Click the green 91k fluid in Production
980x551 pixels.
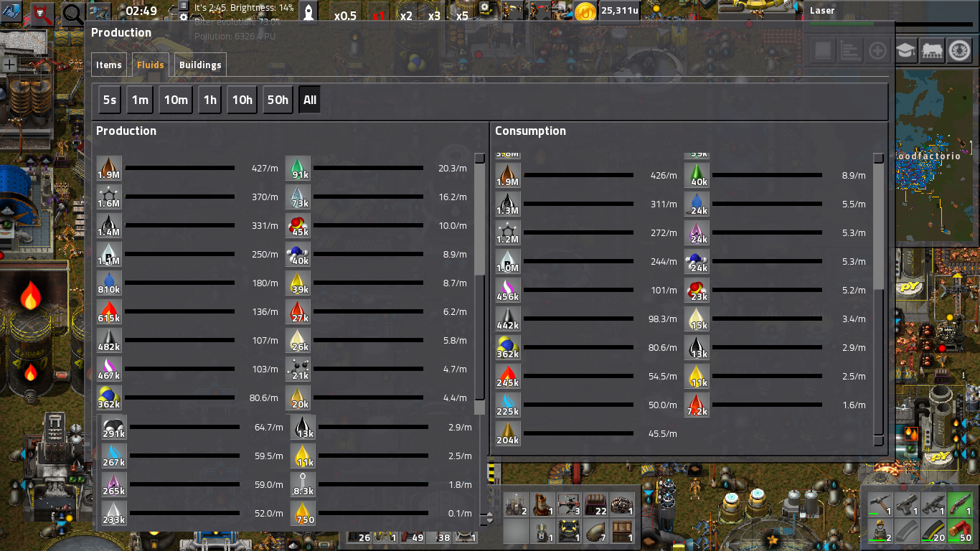298,169
